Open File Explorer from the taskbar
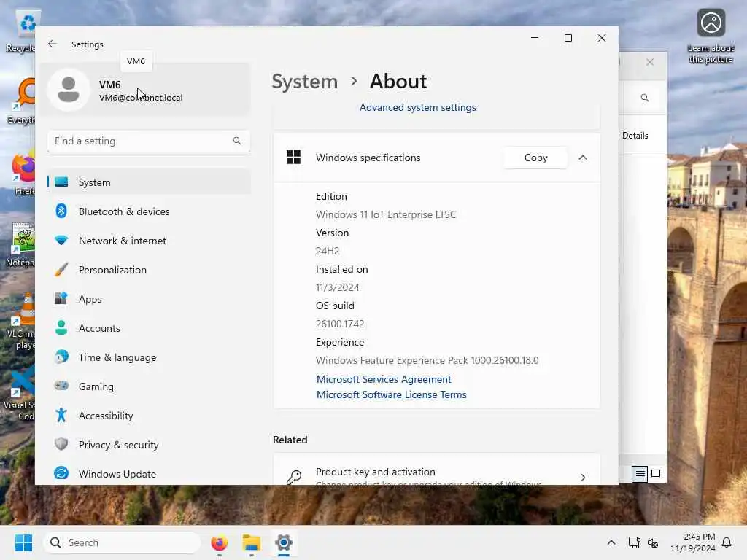The height and width of the screenshot is (560, 747). pyautogui.click(x=252, y=542)
